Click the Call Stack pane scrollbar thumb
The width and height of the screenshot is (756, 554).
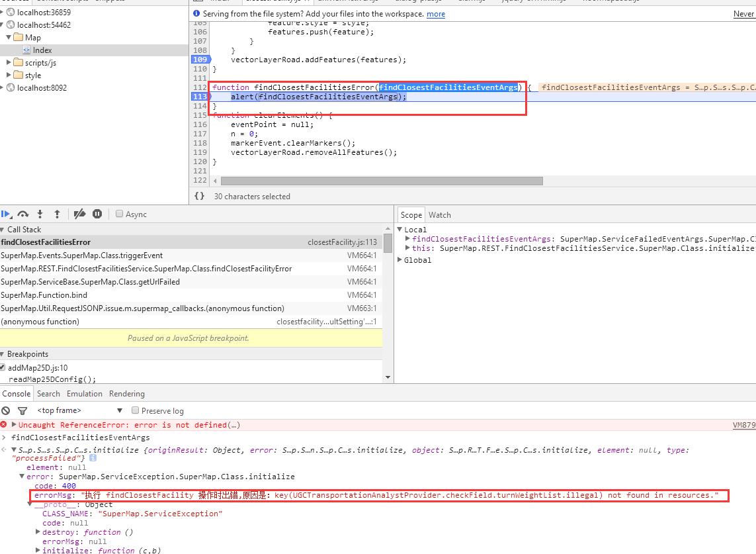coord(387,243)
